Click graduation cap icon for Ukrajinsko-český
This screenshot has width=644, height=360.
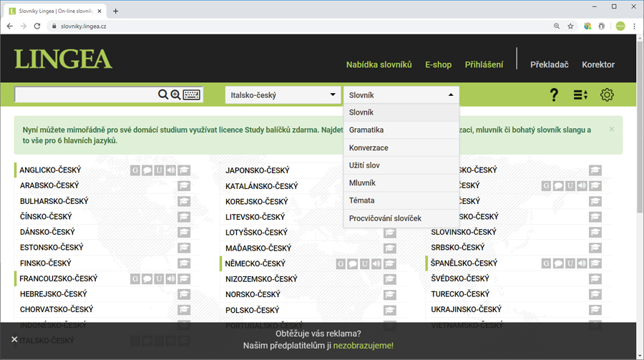595,310
